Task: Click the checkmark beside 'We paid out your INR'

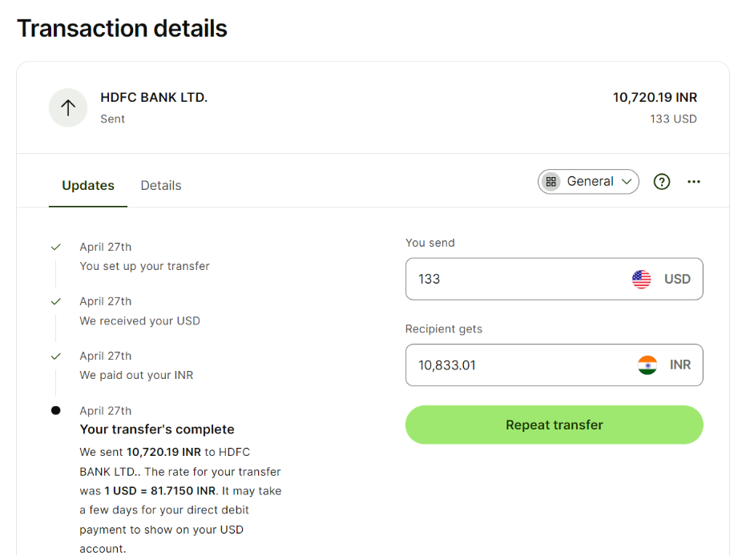Action: [x=56, y=357]
